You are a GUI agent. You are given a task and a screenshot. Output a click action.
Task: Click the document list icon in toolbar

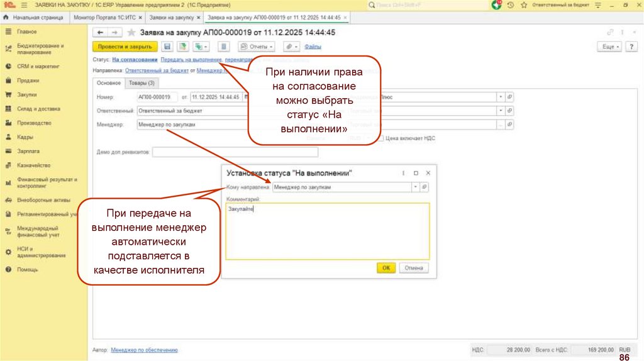[x=223, y=47]
